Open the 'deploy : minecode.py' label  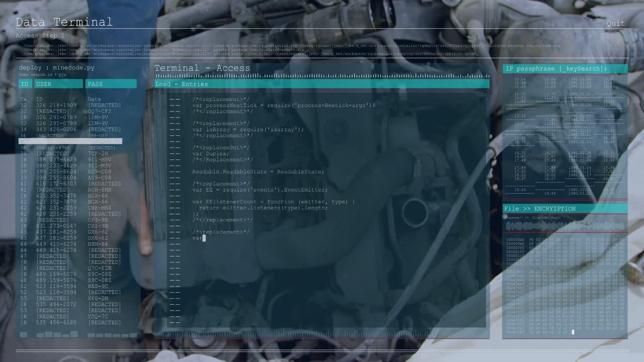(x=56, y=67)
